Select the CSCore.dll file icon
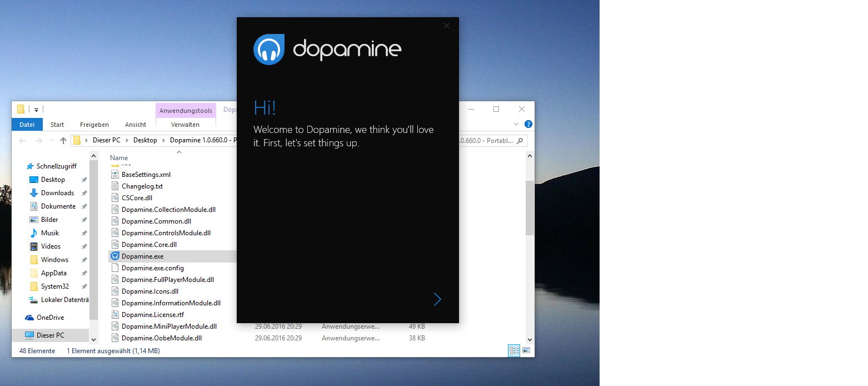The width and height of the screenshot is (868, 386). coord(115,198)
